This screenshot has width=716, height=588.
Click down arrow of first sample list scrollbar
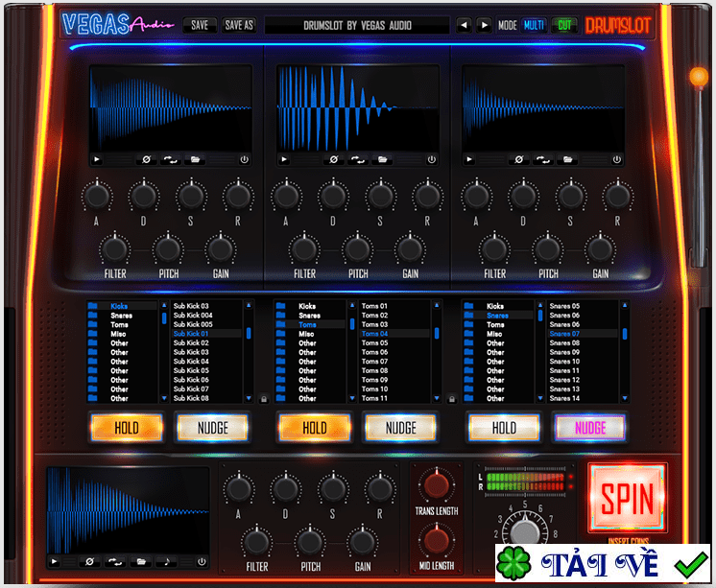pos(249,398)
